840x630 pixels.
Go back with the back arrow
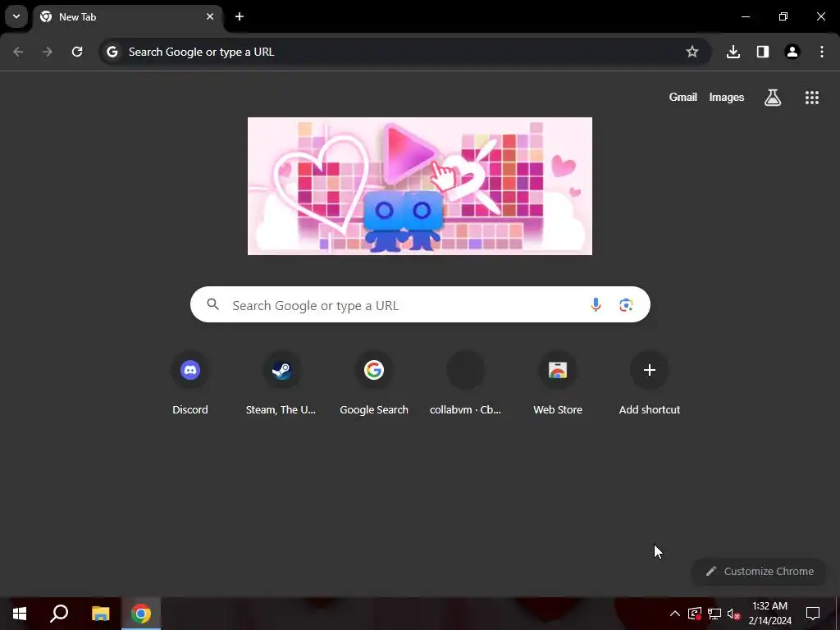18,52
